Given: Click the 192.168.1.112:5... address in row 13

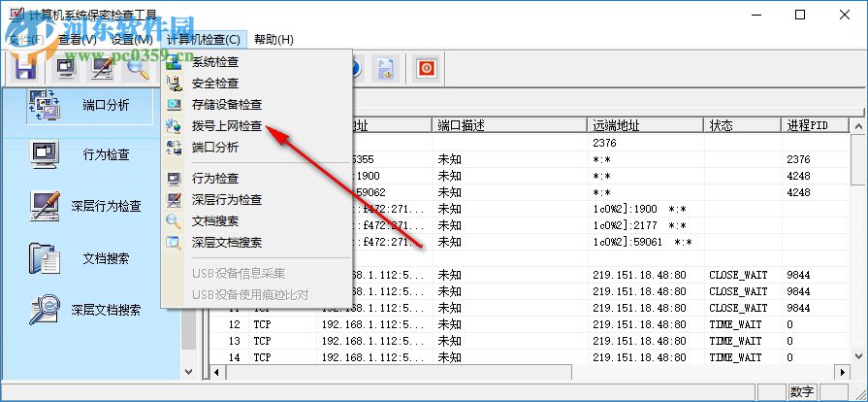Looking at the screenshot, I should [x=373, y=341].
